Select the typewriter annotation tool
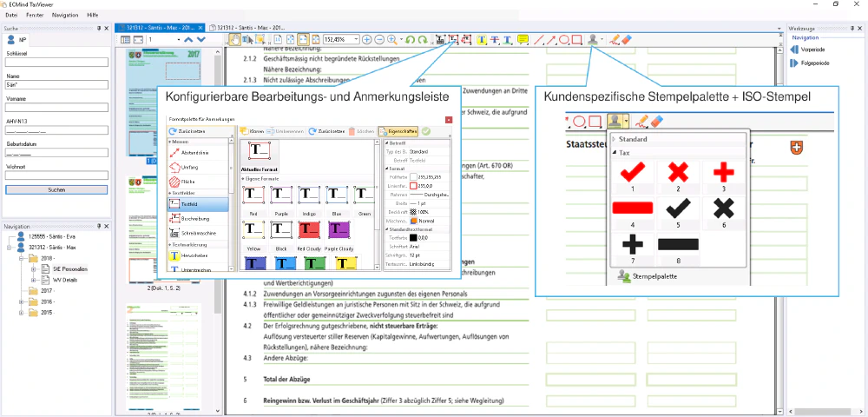 pyautogui.click(x=441, y=39)
